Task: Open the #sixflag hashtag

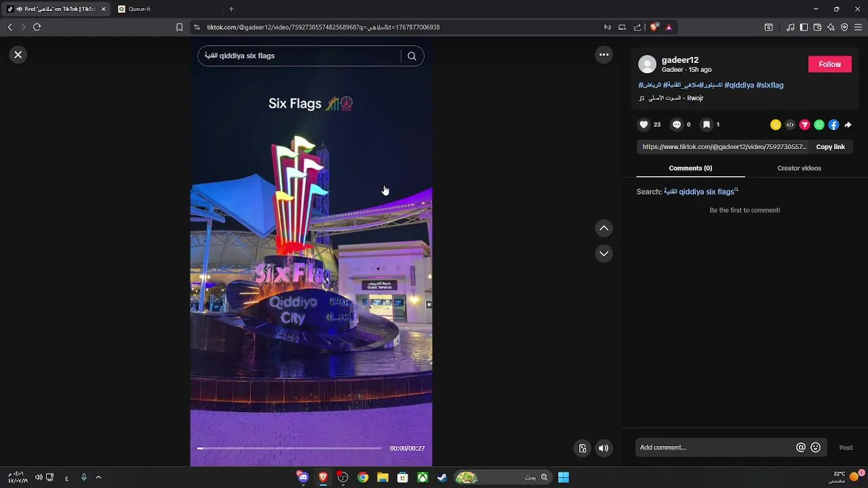Action: [770, 85]
